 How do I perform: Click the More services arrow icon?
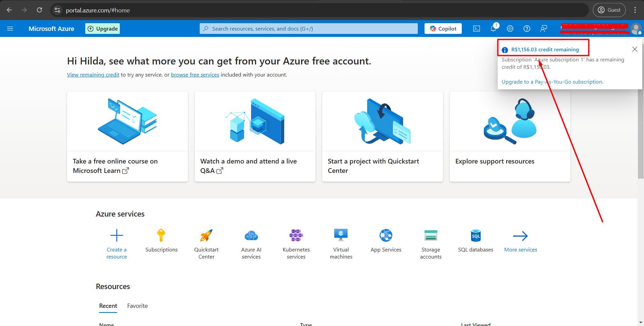tap(521, 236)
